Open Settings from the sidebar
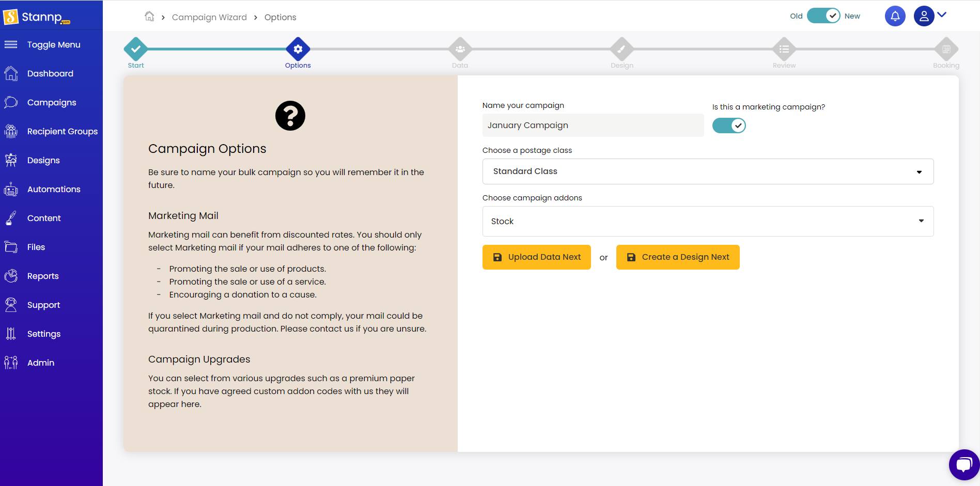The width and height of the screenshot is (980, 486). coord(44,334)
